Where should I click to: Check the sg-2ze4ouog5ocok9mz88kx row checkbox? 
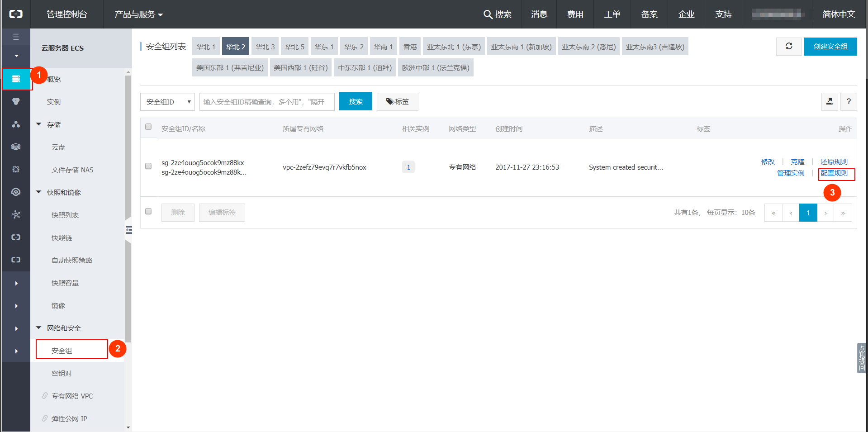148,166
